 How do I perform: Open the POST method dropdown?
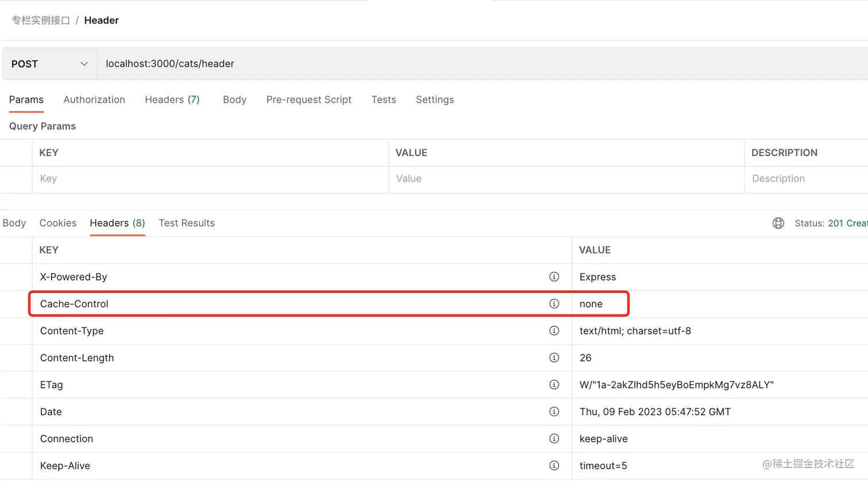[50, 64]
